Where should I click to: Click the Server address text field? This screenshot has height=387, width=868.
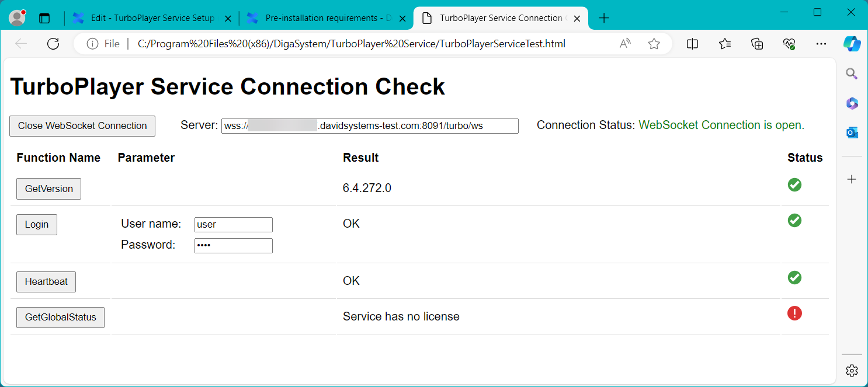[x=370, y=126]
